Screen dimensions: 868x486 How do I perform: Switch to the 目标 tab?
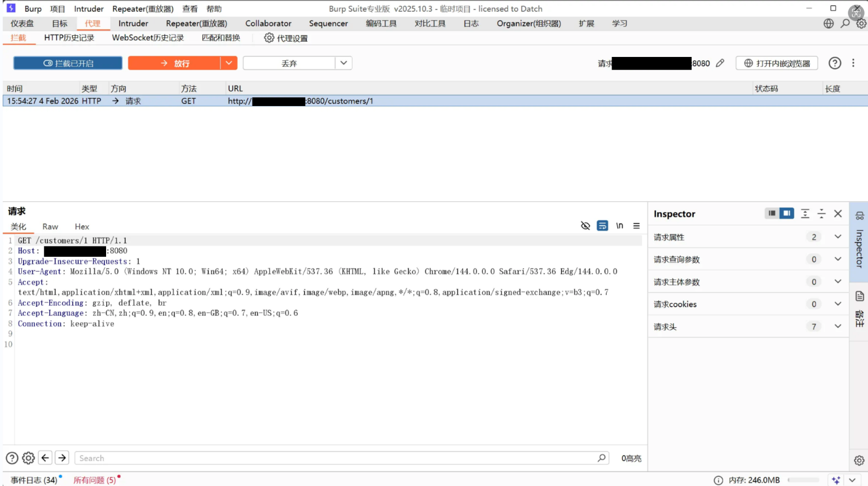[x=60, y=24]
